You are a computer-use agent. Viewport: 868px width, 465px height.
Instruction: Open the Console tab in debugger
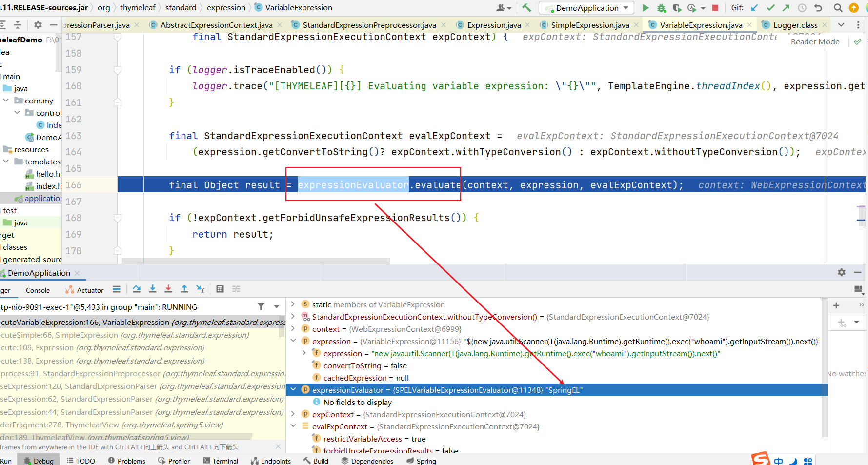[x=38, y=290]
